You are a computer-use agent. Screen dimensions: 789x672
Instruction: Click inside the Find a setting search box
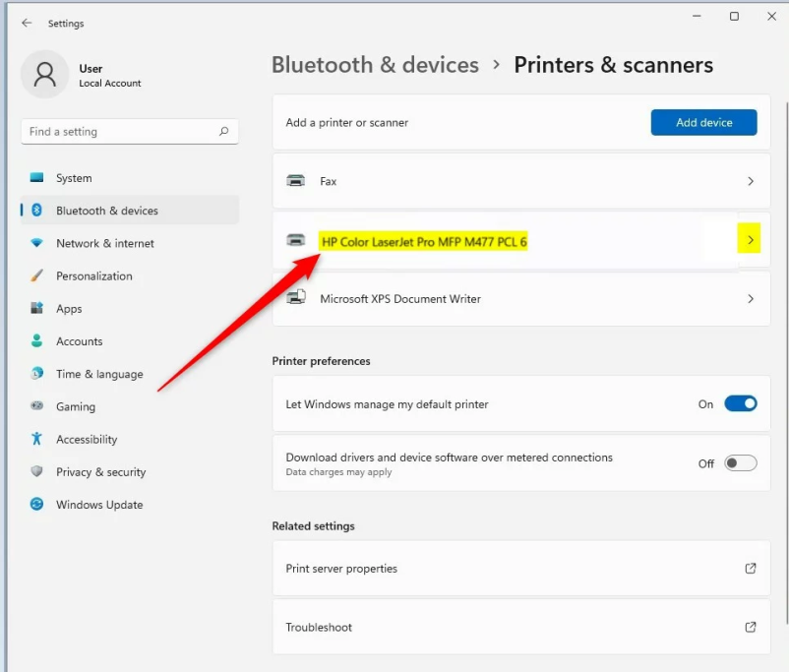click(129, 131)
